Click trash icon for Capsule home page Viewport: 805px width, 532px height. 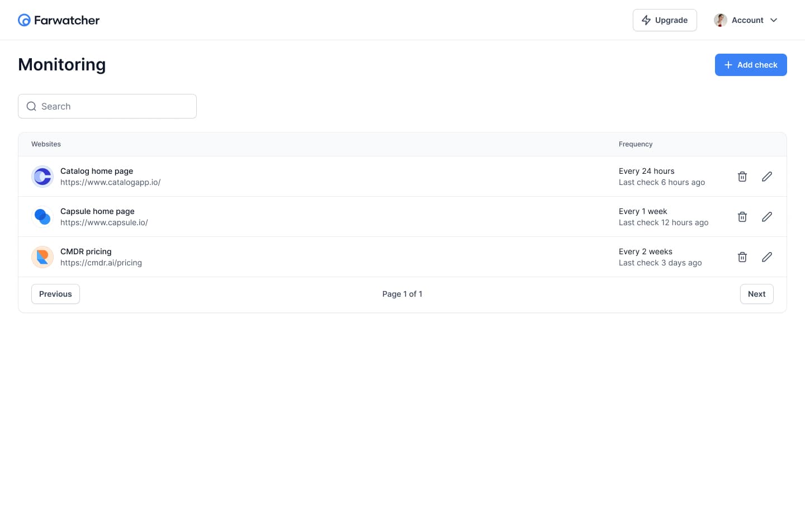coord(742,217)
